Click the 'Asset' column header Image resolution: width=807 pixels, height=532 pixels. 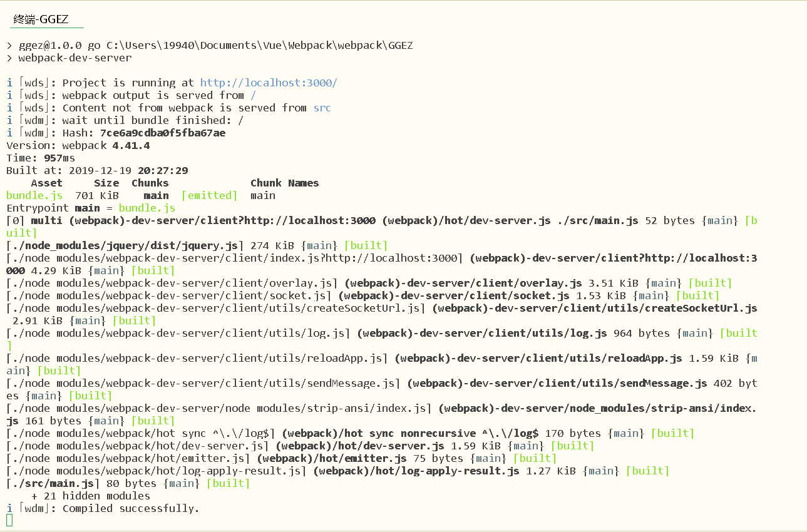click(x=47, y=183)
